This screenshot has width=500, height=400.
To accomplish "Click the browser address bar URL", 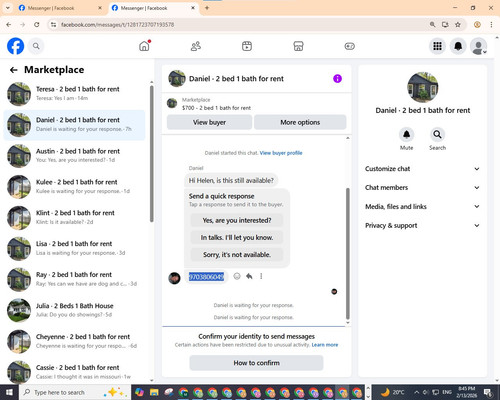I will click(117, 25).
